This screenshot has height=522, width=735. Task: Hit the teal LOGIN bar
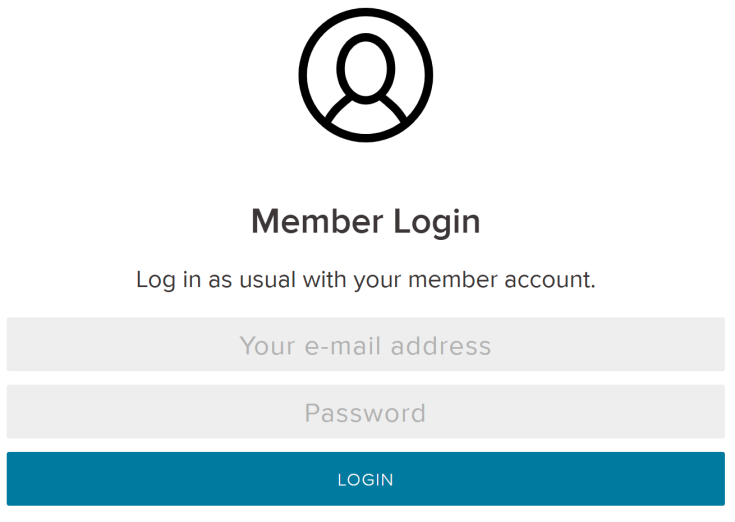[x=366, y=479]
